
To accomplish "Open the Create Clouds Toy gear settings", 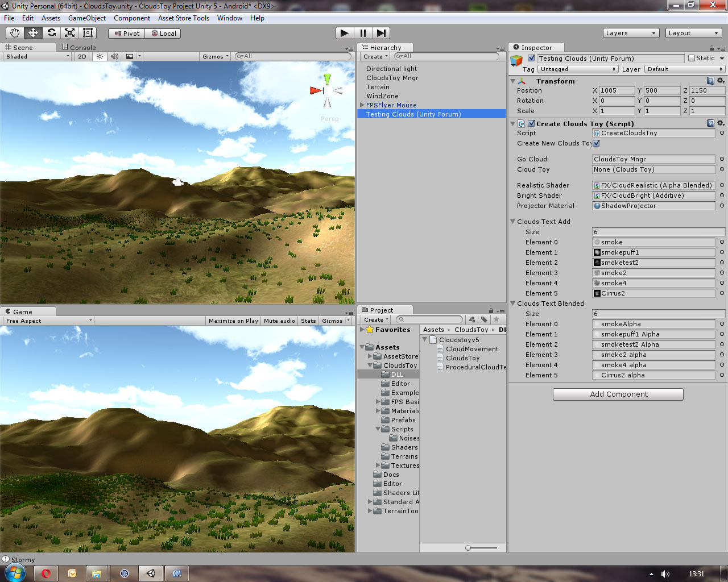I will (x=720, y=123).
